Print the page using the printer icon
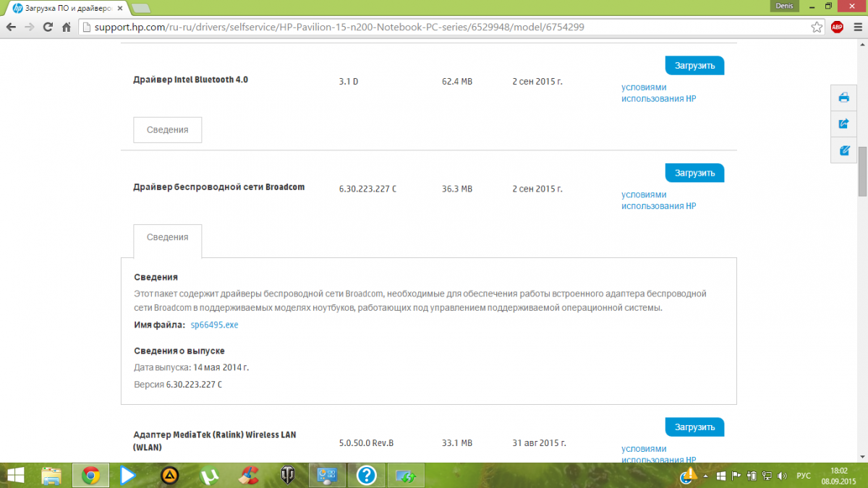Screen dimensions: 868x488 [x=843, y=98]
